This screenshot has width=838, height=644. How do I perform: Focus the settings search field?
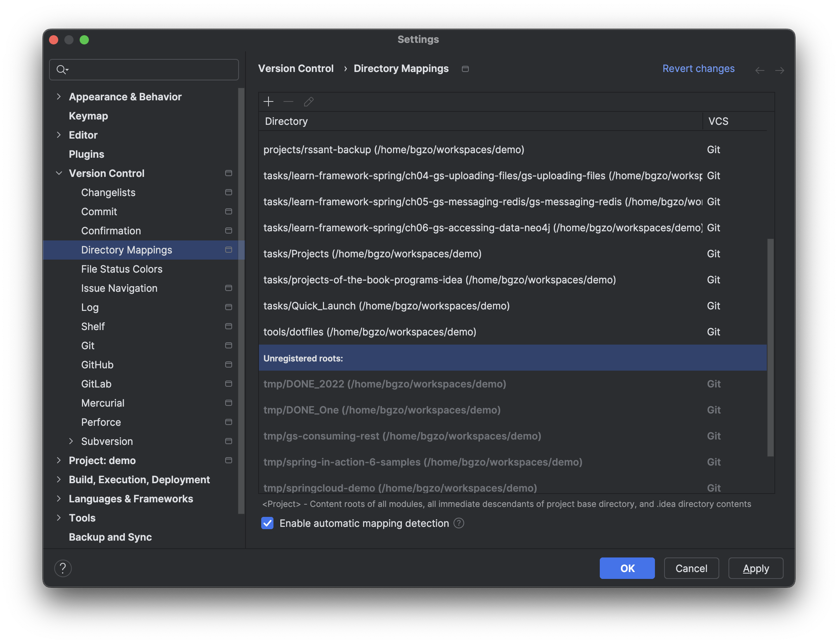[144, 69]
